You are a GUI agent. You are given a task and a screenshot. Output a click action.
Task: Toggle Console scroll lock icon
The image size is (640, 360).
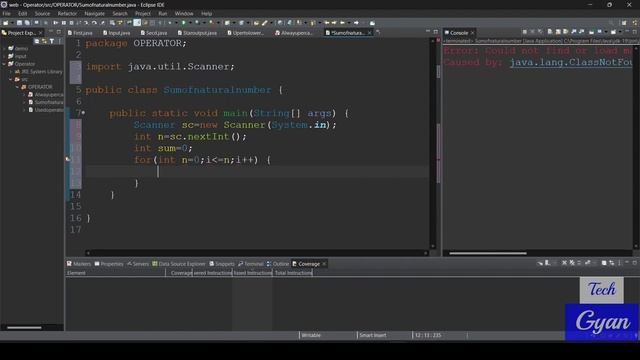pyautogui.click(x=558, y=32)
